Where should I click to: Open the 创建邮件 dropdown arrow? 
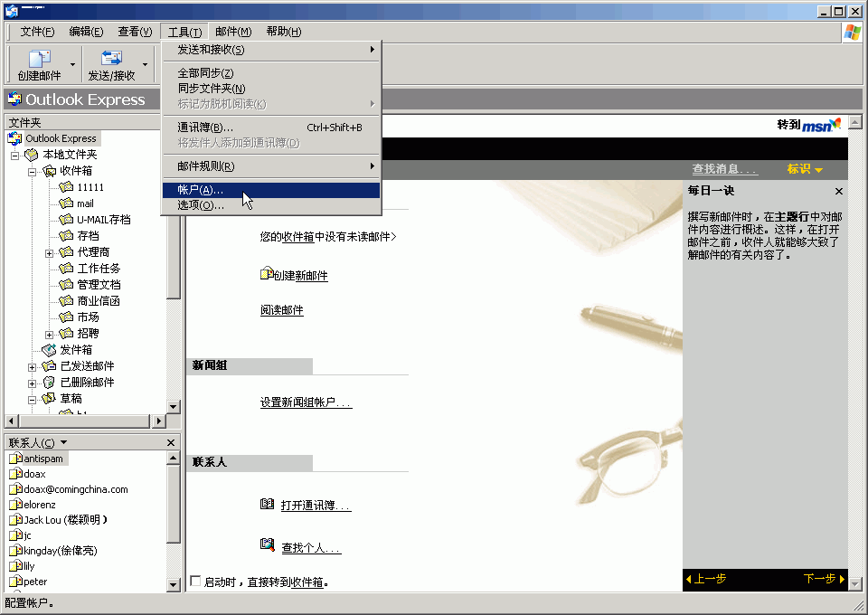tap(72, 65)
